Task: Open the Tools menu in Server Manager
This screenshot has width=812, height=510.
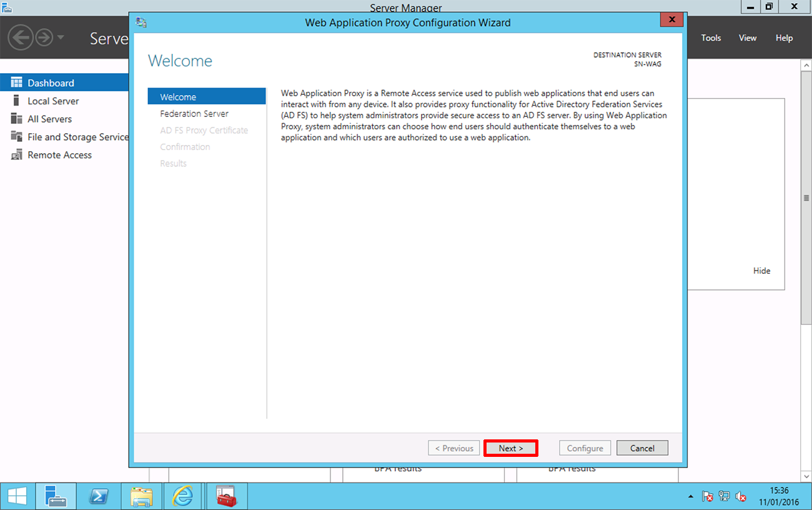Action: click(711, 38)
